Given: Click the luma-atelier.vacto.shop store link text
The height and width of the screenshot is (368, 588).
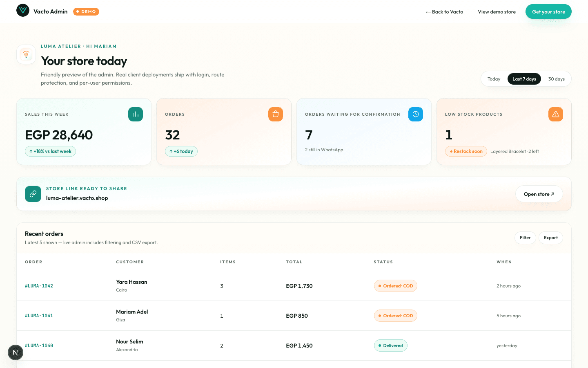Looking at the screenshot, I should click(77, 198).
